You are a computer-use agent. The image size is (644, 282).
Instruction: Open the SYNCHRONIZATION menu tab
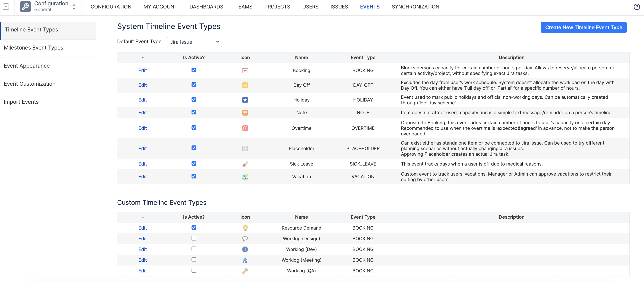(415, 7)
